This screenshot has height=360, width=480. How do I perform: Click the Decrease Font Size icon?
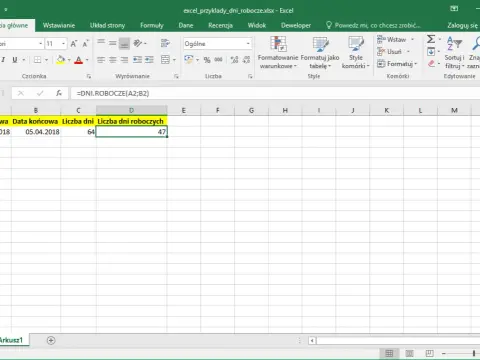[85, 44]
